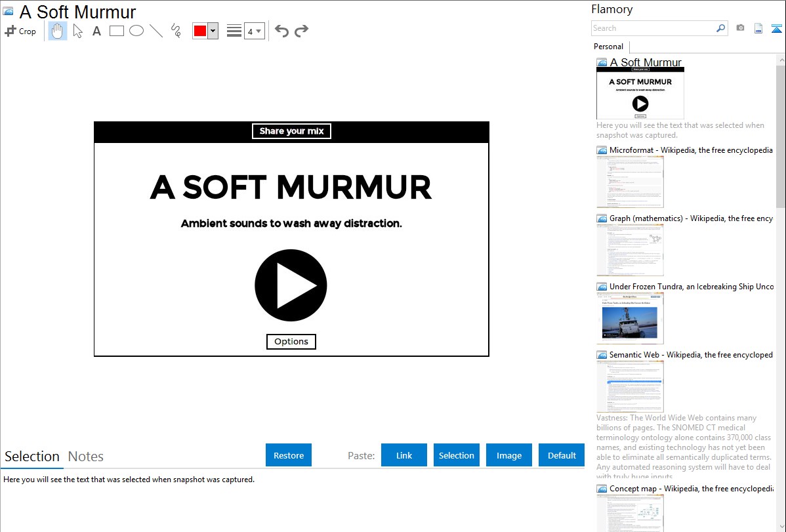The height and width of the screenshot is (532, 786).
Task: Select the straight line tool
Action: pyautogui.click(x=156, y=31)
